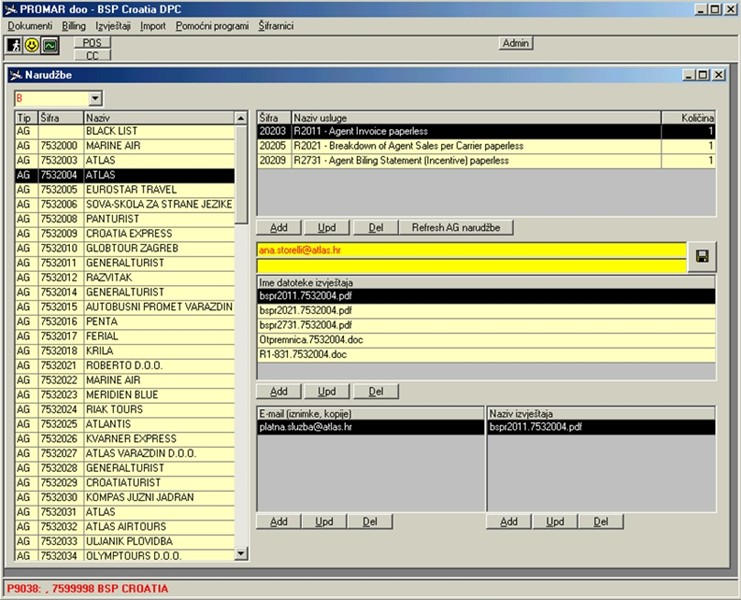The image size is (741, 600).
Task: Click the CC toolbar button
Action: pos(92,55)
